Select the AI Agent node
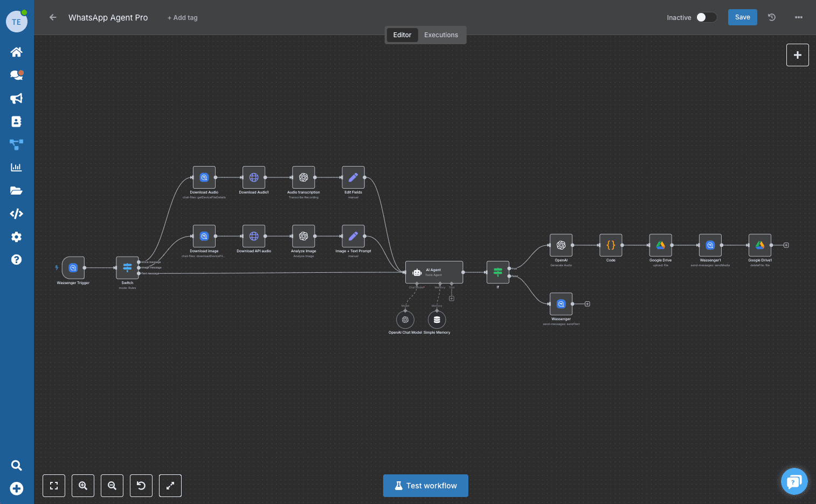 (x=434, y=272)
